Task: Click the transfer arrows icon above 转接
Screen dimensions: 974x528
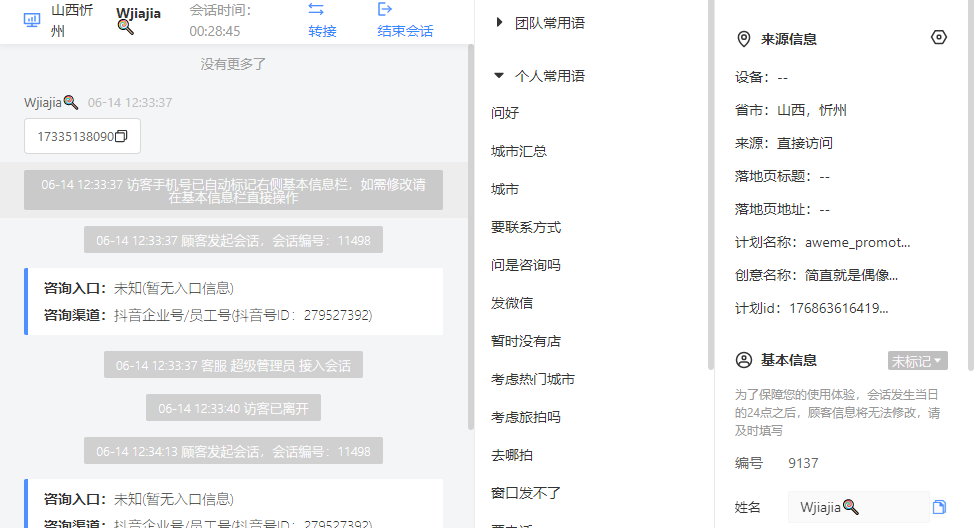Action: click(x=316, y=9)
